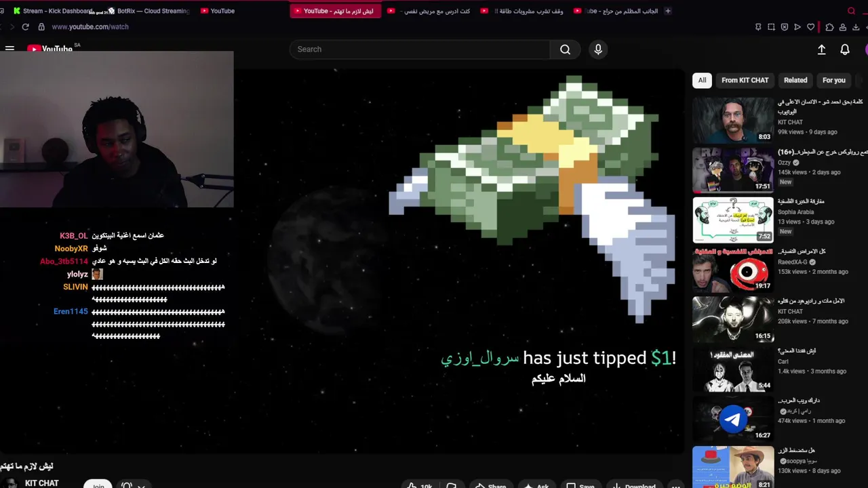
Task: Select the From KIT CHAT chip
Action: point(745,80)
